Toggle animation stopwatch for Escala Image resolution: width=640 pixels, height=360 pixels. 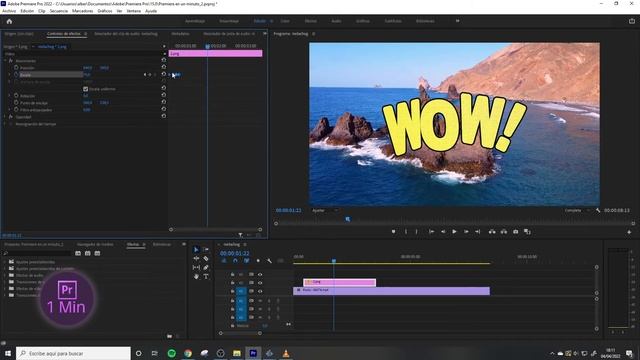[x=16, y=75]
